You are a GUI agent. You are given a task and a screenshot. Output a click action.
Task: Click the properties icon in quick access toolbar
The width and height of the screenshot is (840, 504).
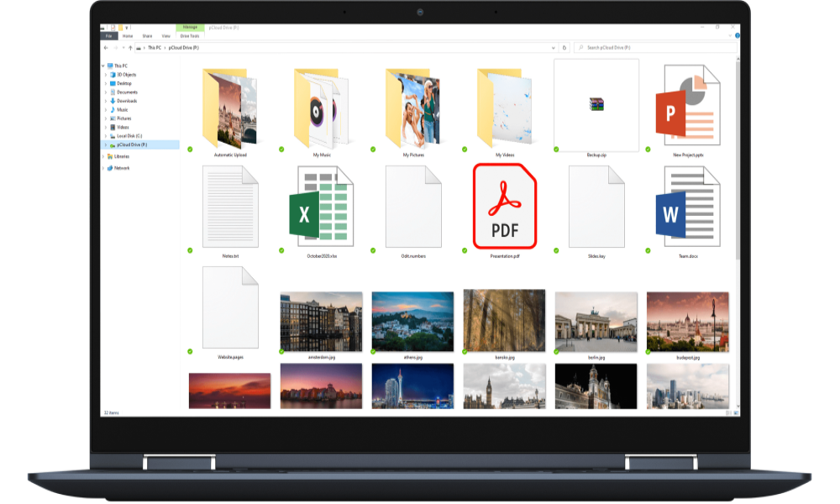[x=113, y=28]
